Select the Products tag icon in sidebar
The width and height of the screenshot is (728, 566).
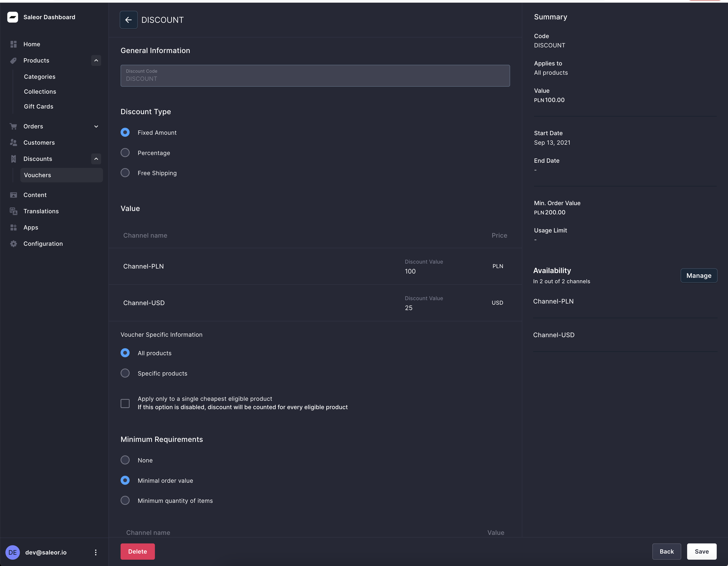pyautogui.click(x=13, y=60)
